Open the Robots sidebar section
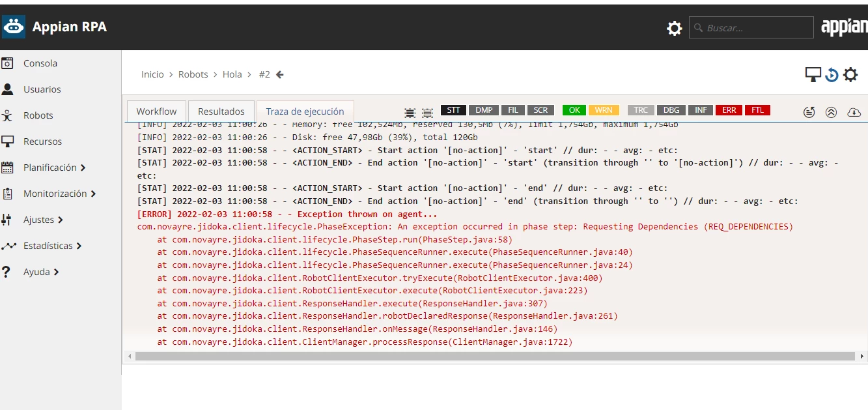This screenshot has height=410, width=868. (x=38, y=115)
